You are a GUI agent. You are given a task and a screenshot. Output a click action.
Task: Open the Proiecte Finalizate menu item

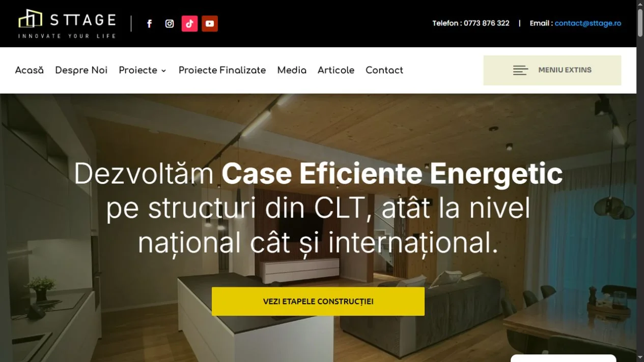[222, 70]
